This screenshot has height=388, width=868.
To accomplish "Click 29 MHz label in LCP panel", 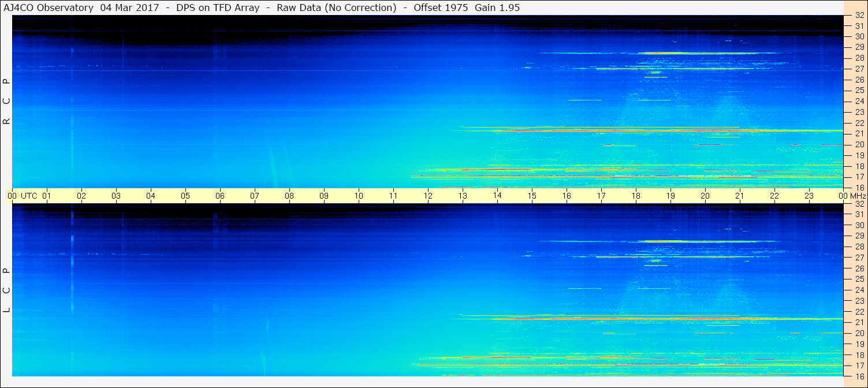I will (x=859, y=236).
